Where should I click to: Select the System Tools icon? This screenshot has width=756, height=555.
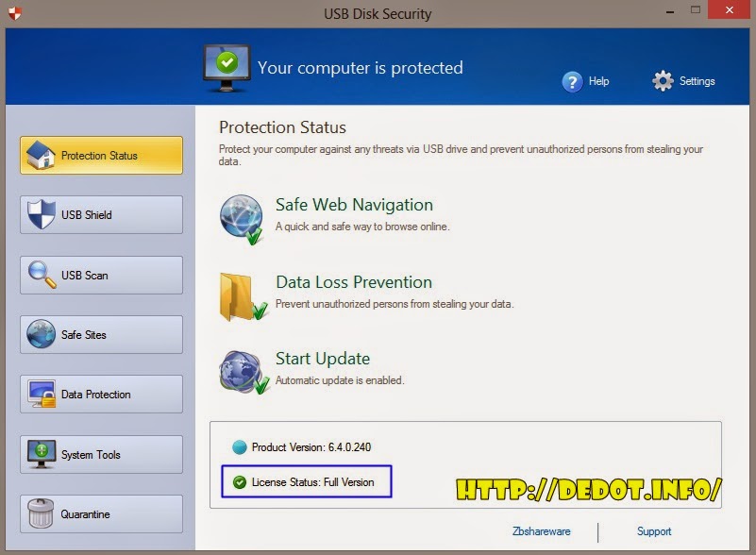tap(42, 454)
